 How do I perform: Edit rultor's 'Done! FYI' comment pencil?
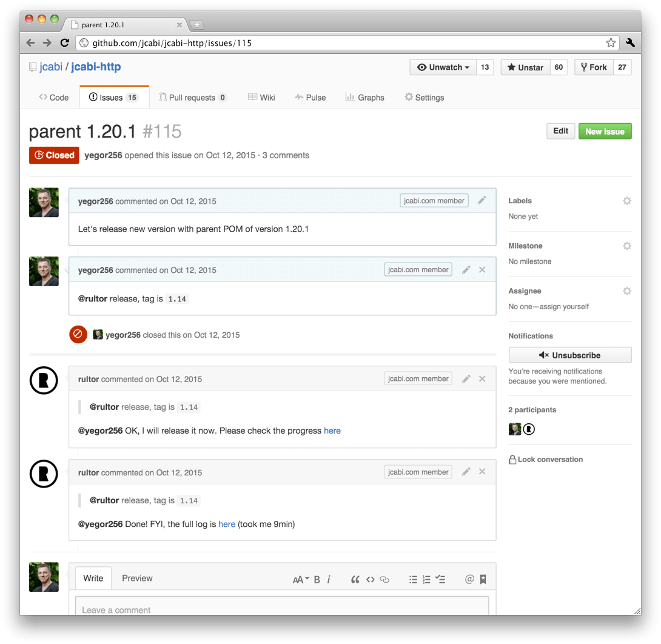tap(466, 472)
